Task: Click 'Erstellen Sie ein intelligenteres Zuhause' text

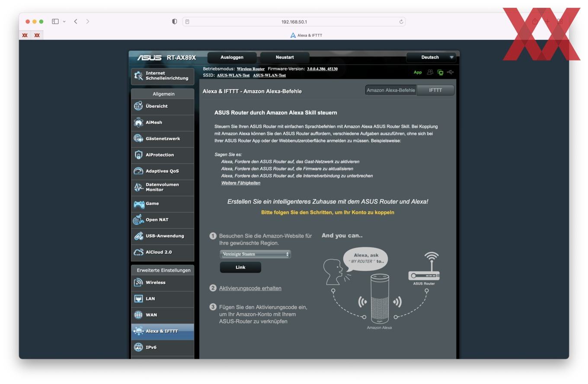Action: point(328,202)
